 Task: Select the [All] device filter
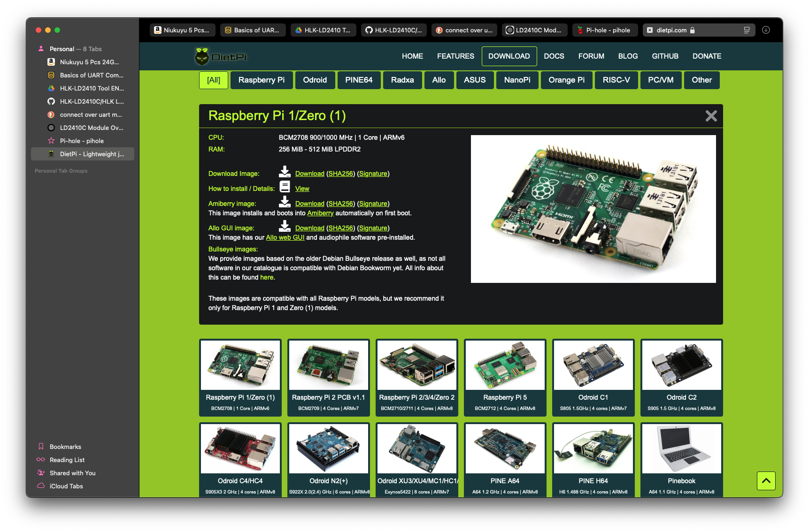click(214, 80)
